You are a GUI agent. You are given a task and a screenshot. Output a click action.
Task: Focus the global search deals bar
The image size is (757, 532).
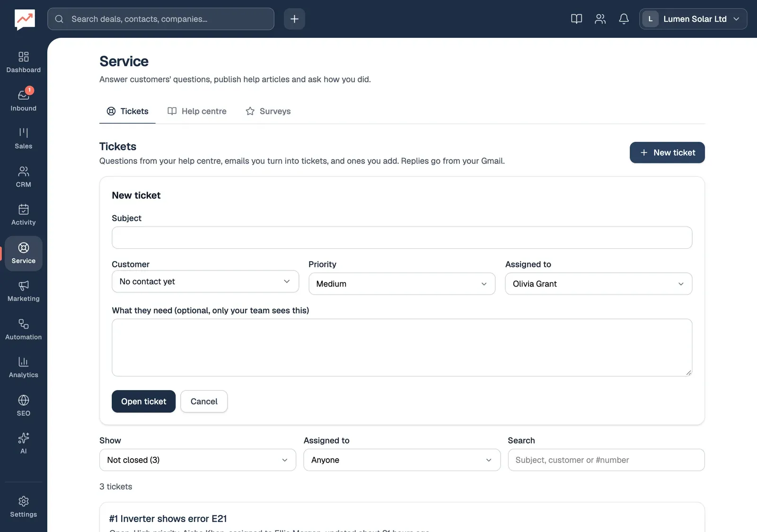click(161, 19)
